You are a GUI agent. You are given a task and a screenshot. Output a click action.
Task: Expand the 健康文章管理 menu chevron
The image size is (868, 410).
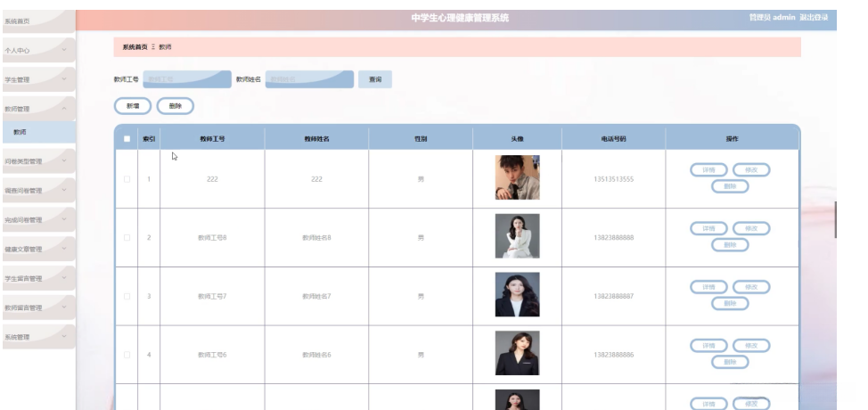pyautogui.click(x=63, y=249)
